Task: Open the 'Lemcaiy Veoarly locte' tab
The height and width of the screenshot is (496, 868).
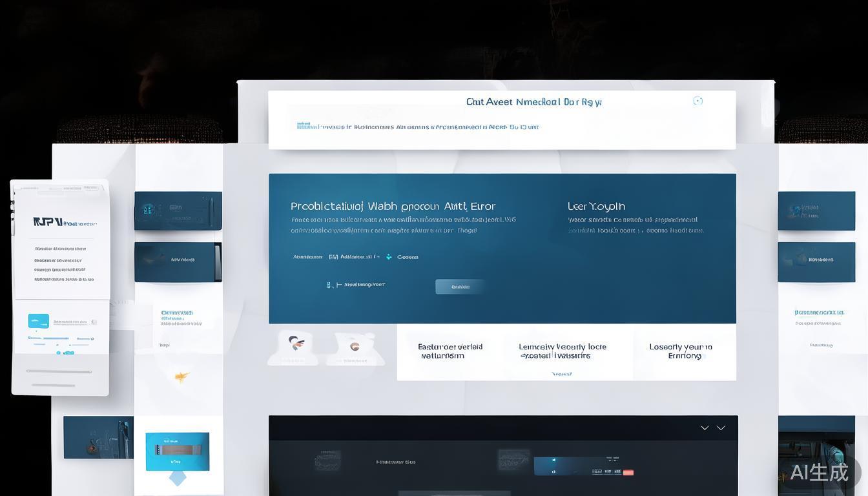Action: tap(563, 351)
